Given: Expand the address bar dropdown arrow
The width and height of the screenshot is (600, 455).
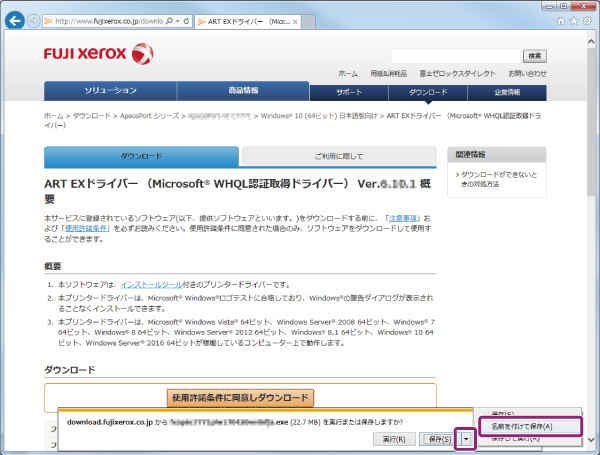Looking at the screenshot, I should [175, 20].
